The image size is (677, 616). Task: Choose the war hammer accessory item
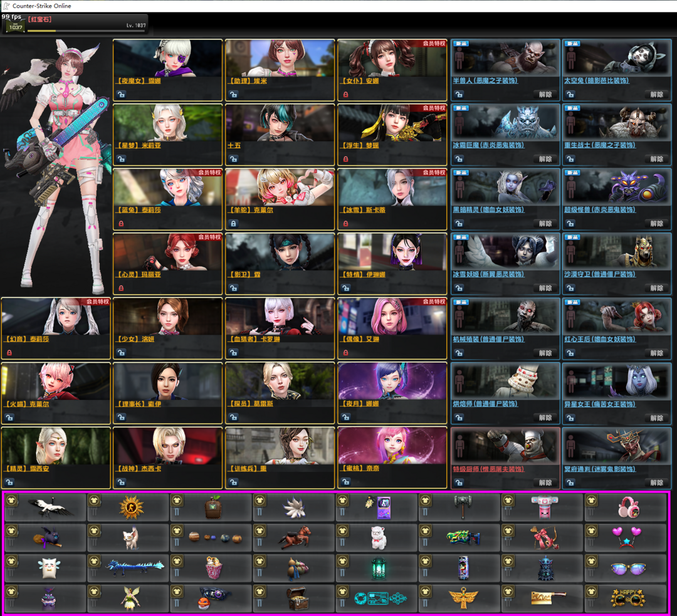coord(463,508)
